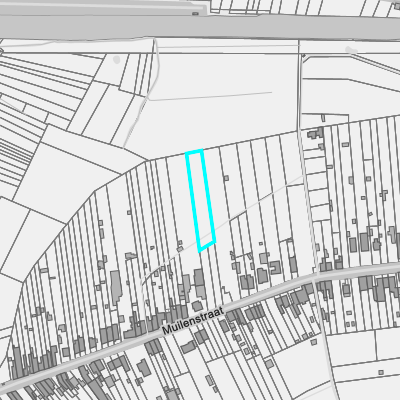The image size is (400, 400).
Task: Select the small dark building on the railway band
Action: point(195,14)
